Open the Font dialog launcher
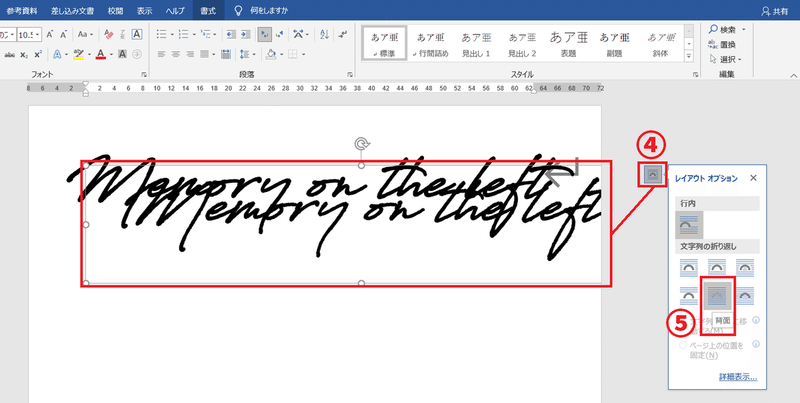 coord(144,74)
